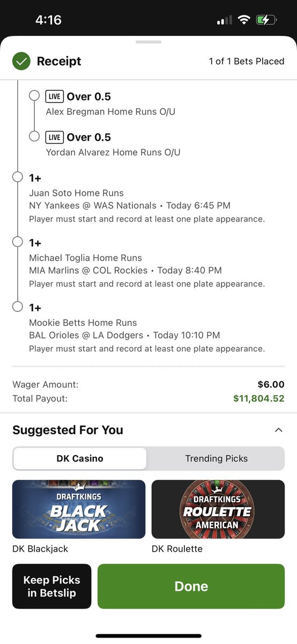Screen dimensions: 297x644
Task: Tap Keep Picks in Betslip button
Action: [x=52, y=586]
